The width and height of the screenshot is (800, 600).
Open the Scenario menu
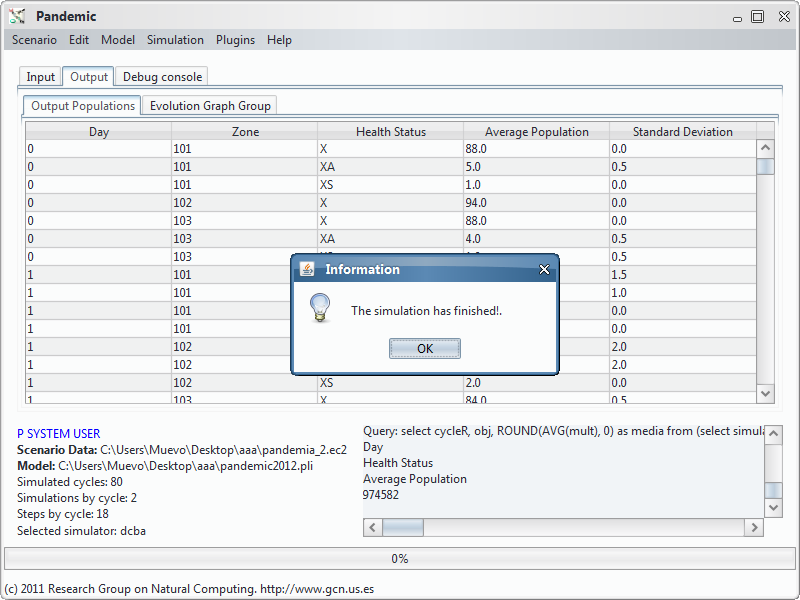pyautogui.click(x=34, y=40)
